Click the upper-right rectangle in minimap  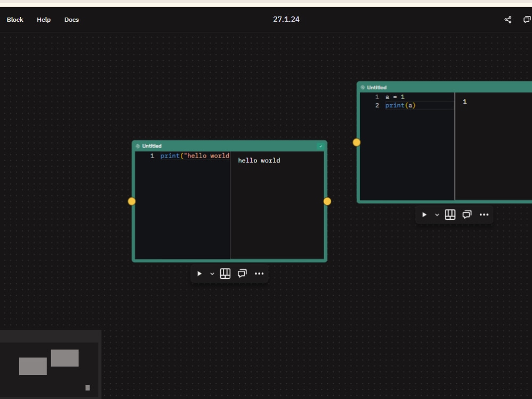coord(65,358)
